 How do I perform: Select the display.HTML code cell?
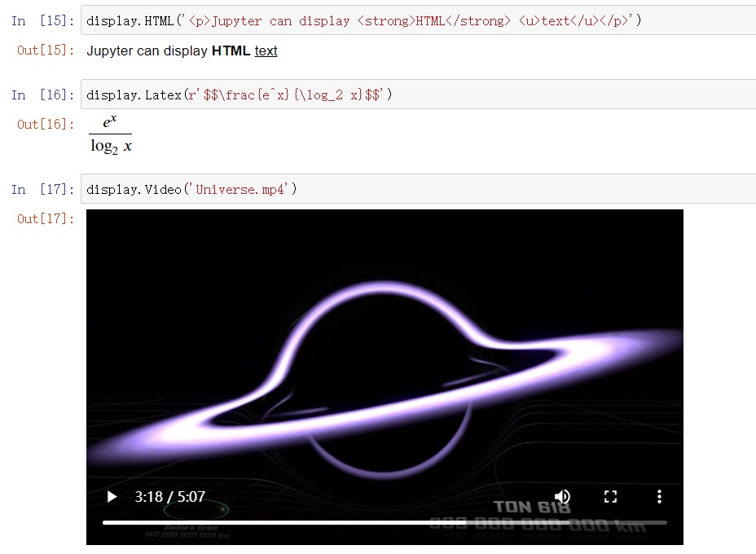(x=418, y=20)
